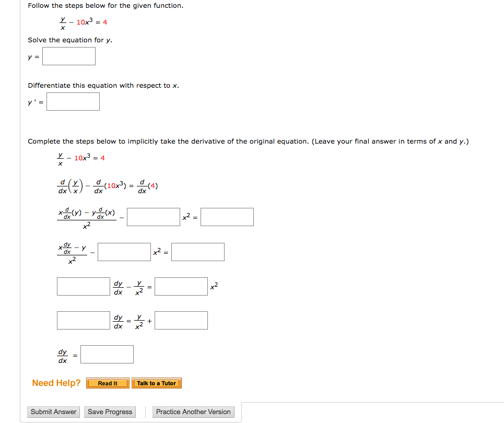
Task: Click the y = answer input box
Action: tap(68, 56)
